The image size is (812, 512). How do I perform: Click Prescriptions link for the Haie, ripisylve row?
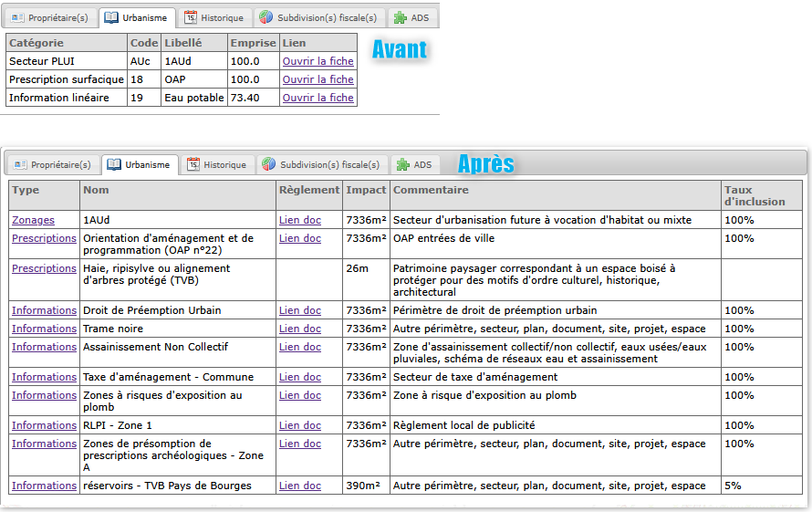pos(44,268)
